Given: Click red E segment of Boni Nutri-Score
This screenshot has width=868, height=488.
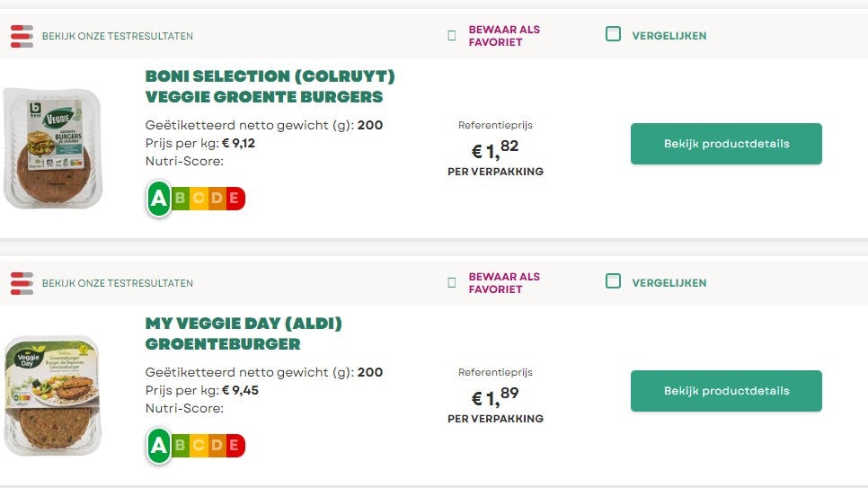Looking at the screenshot, I should pyautogui.click(x=234, y=199).
